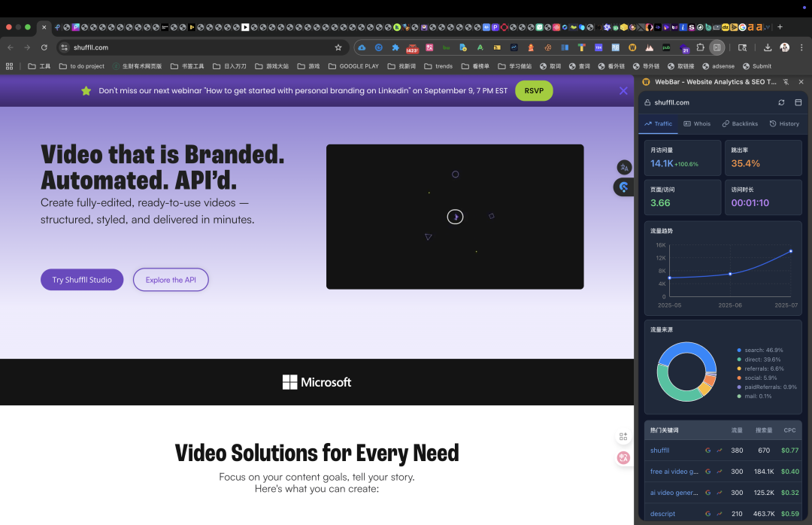Click the blue cloud download extension icon
The height and width of the screenshot is (525, 812).
(x=362, y=47)
